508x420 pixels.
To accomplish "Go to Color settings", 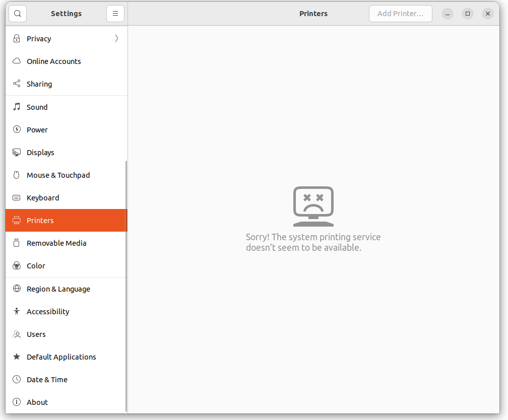I will click(x=67, y=265).
